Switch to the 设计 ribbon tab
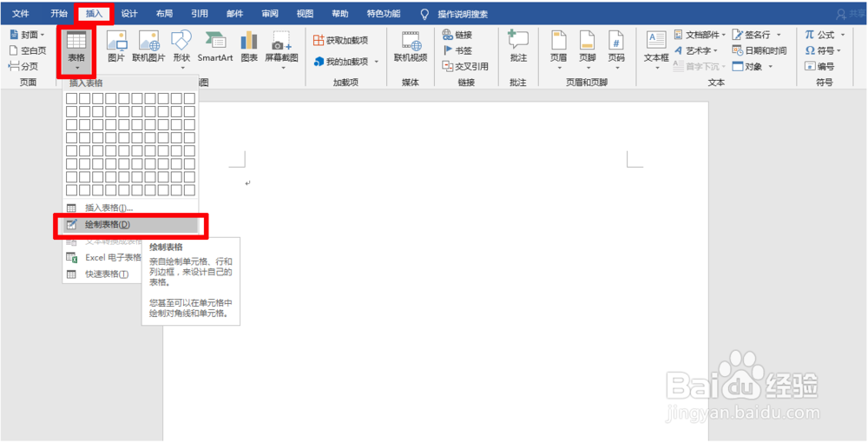 click(x=129, y=14)
